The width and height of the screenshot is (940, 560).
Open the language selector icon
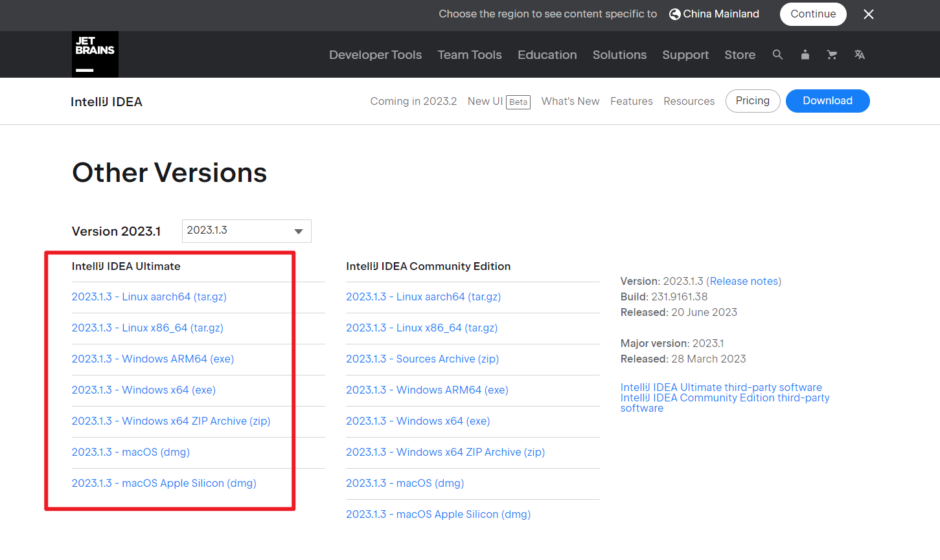tap(860, 55)
